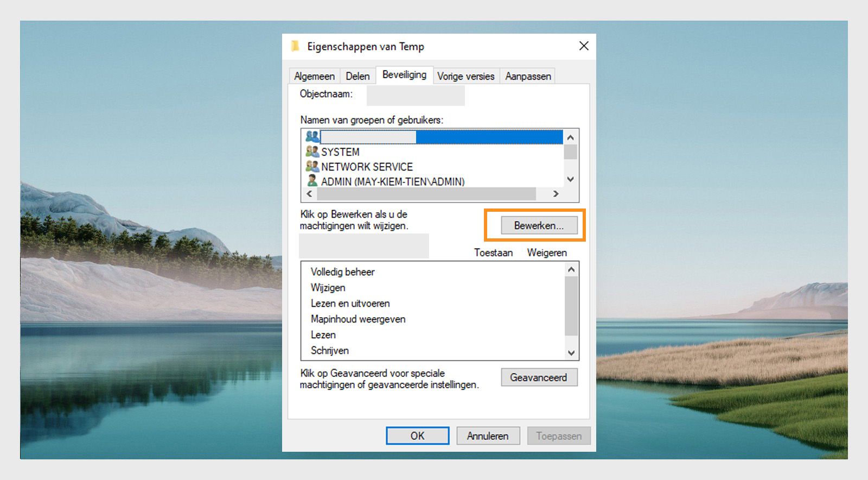This screenshot has width=868, height=480.
Task: Click the permissions list down scroll arrow
Action: (571, 353)
